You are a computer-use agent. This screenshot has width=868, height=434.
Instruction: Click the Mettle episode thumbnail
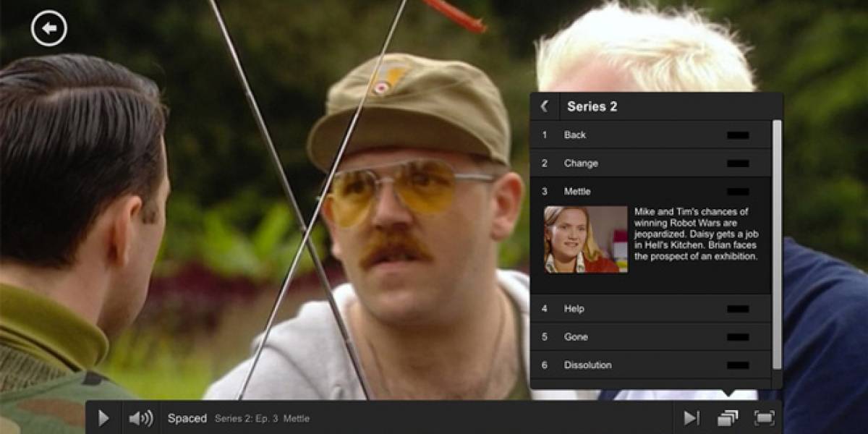click(586, 239)
